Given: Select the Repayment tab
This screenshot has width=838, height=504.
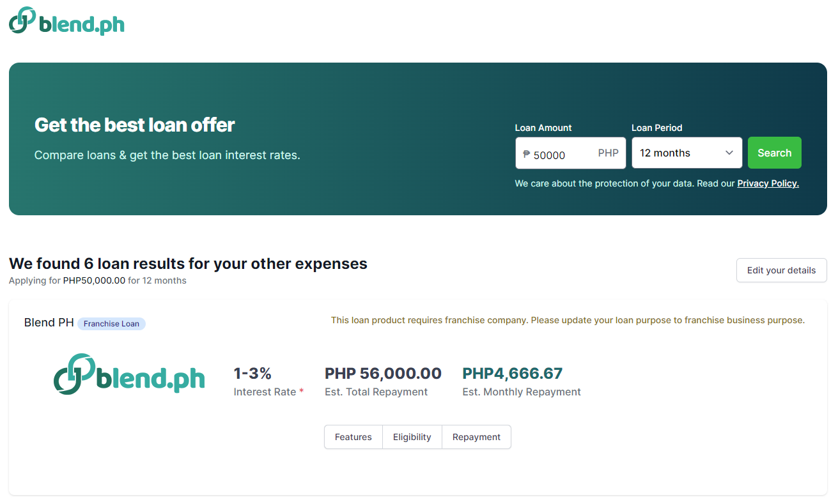Looking at the screenshot, I should tap(476, 437).
